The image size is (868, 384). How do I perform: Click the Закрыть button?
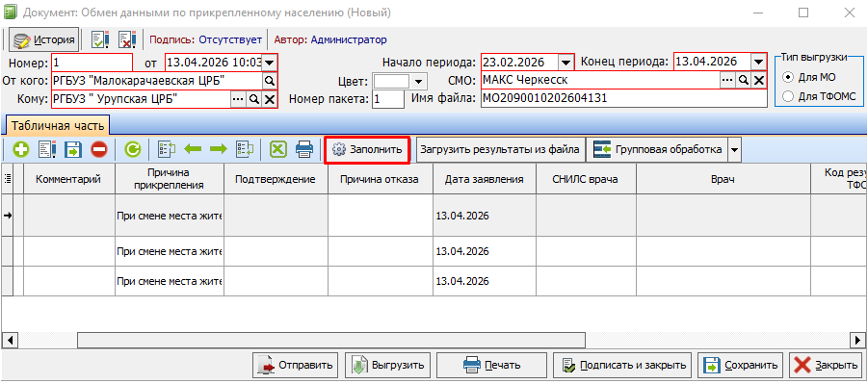(x=827, y=365)
